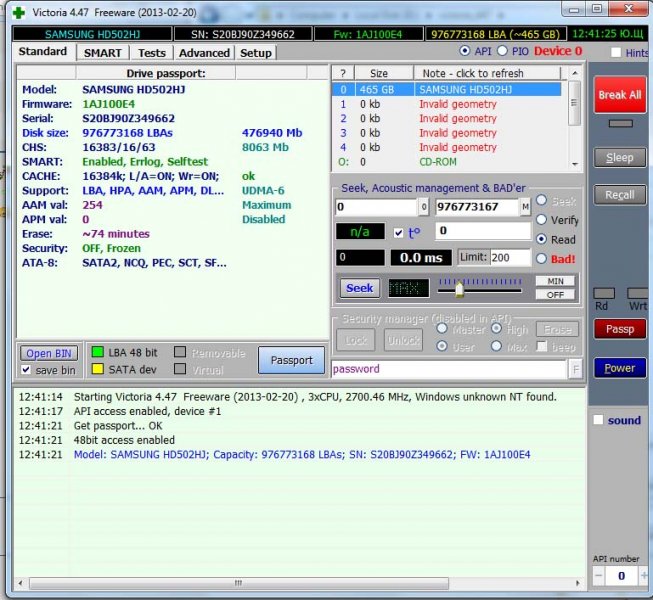Screen dimensions: 653x600
Task: Toggle the save bin checkbox
Action: (26, 369)
